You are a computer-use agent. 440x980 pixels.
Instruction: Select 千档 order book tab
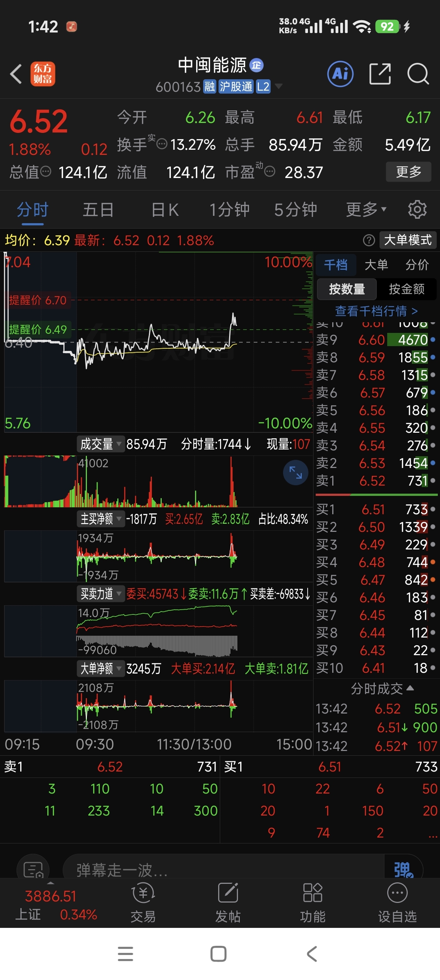[336, 264]
